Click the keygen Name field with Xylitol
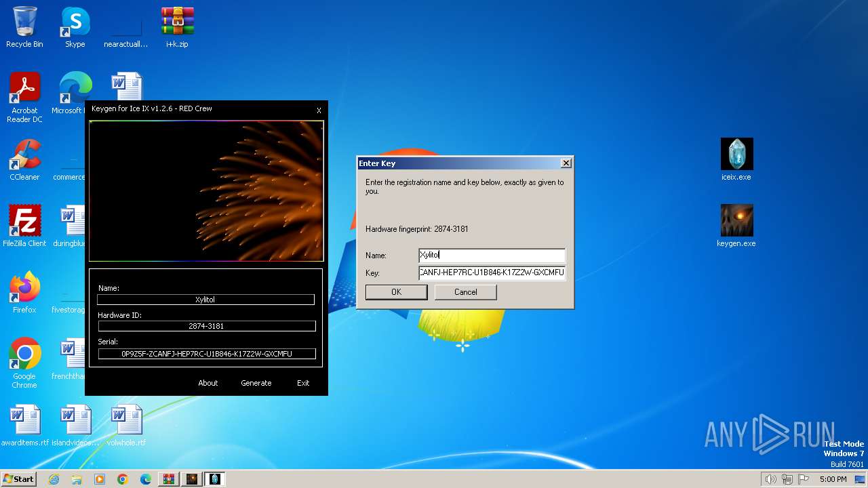The image size is (868, 488). [x=205, y=300]
